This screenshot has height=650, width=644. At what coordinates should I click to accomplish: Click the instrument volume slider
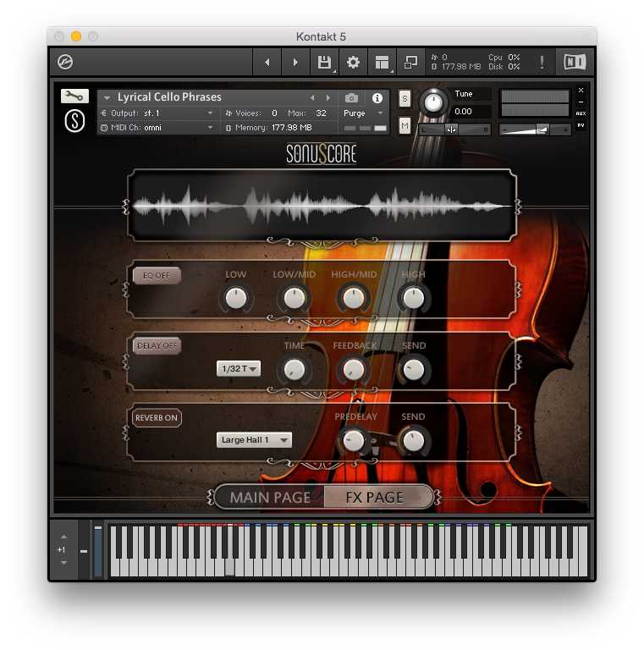point(535,129)
